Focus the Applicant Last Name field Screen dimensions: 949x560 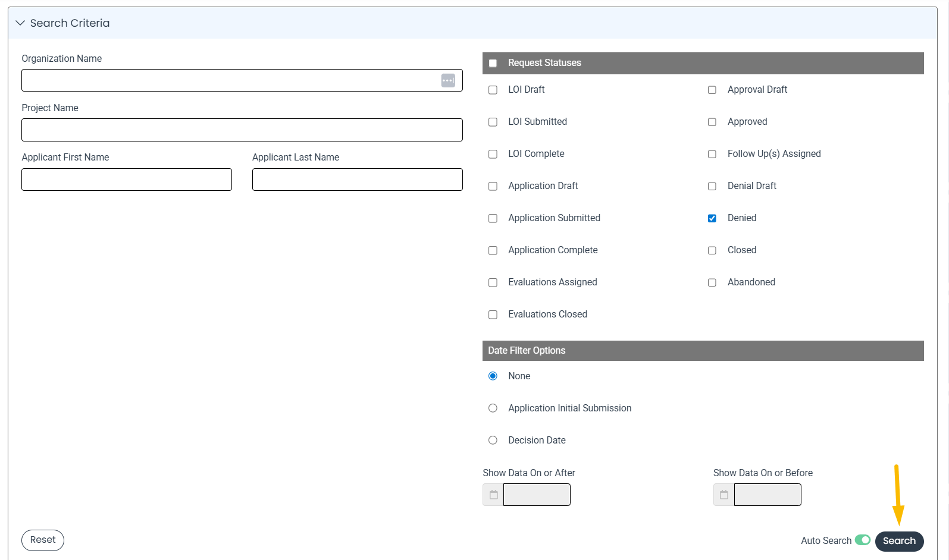(x=358, y=180)
